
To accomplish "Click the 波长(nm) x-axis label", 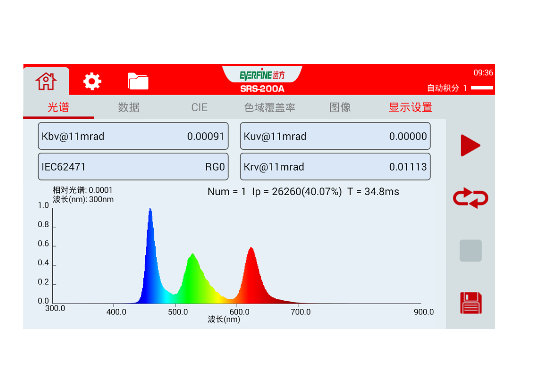I will point(224,319).
